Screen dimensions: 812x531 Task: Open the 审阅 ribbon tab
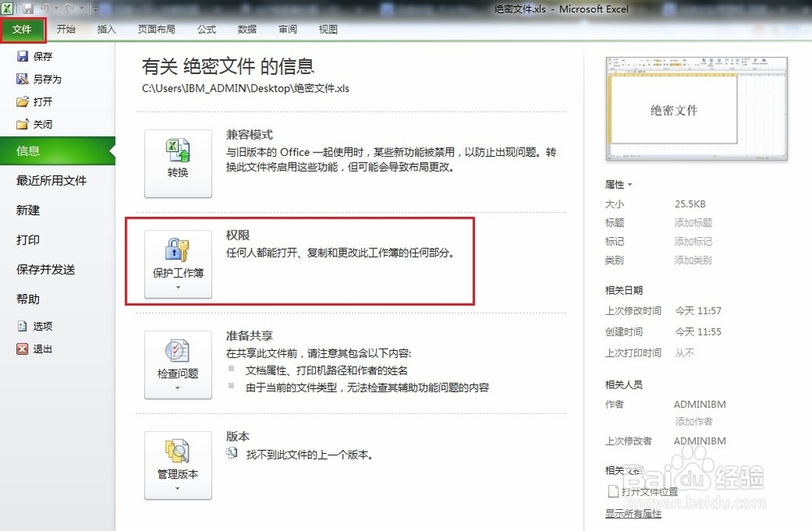click(x=287, y=29)
